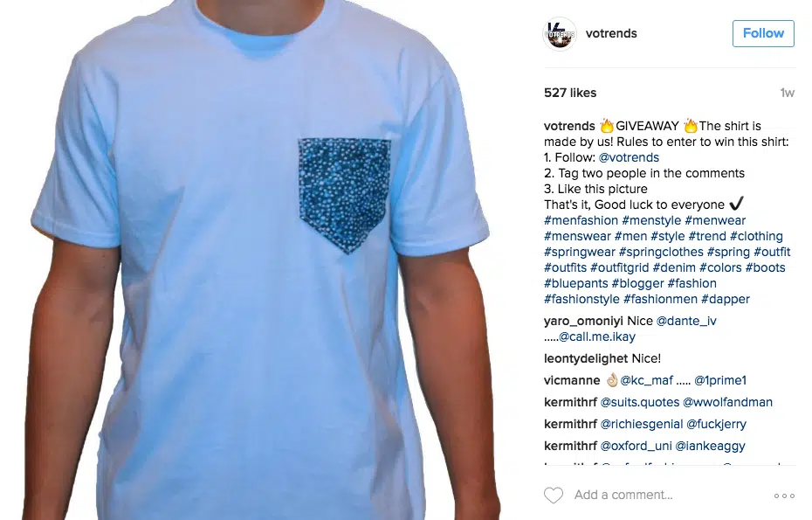Click the 1w post timestamp
The width and height of the screenshot is (812, 520).
(788, 93)
